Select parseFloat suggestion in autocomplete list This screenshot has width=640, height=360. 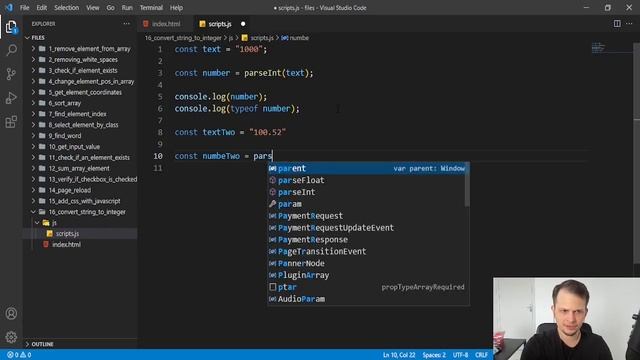tap(369, 180)
